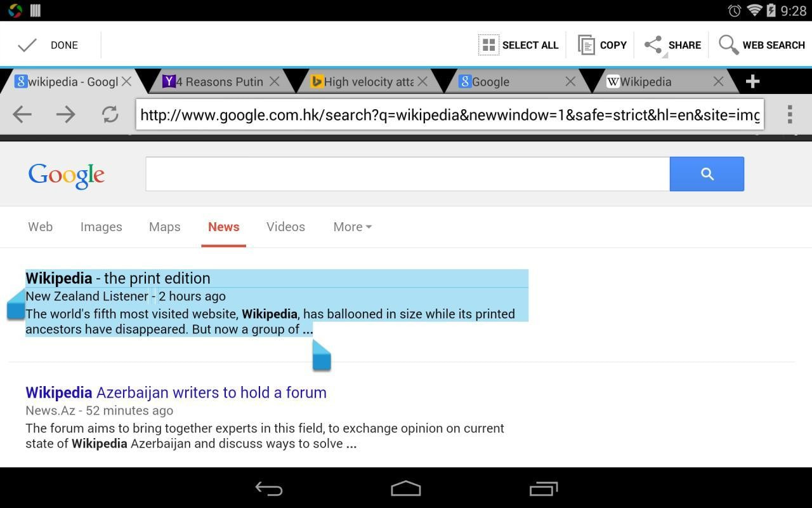Click snippet 'The forum aims to bring together'
Image resolution: width=812 pixels, height=508 pixels.
tap(265, 436)
